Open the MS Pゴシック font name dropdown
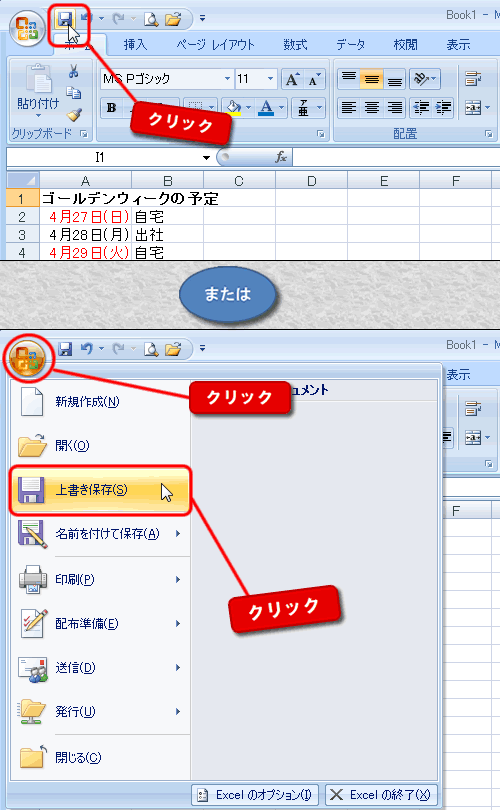The width and height of the screenshot is (500, 810). (x=227, y=79)
